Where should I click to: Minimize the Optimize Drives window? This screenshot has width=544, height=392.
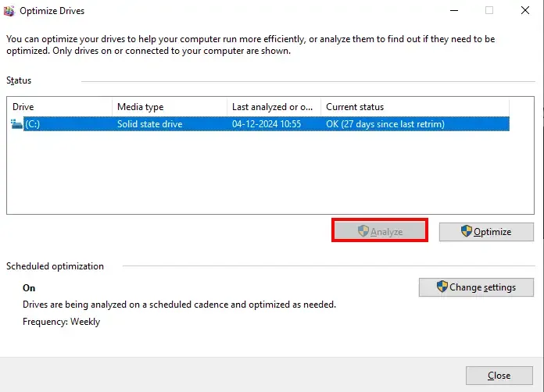[x=454, y=10]
